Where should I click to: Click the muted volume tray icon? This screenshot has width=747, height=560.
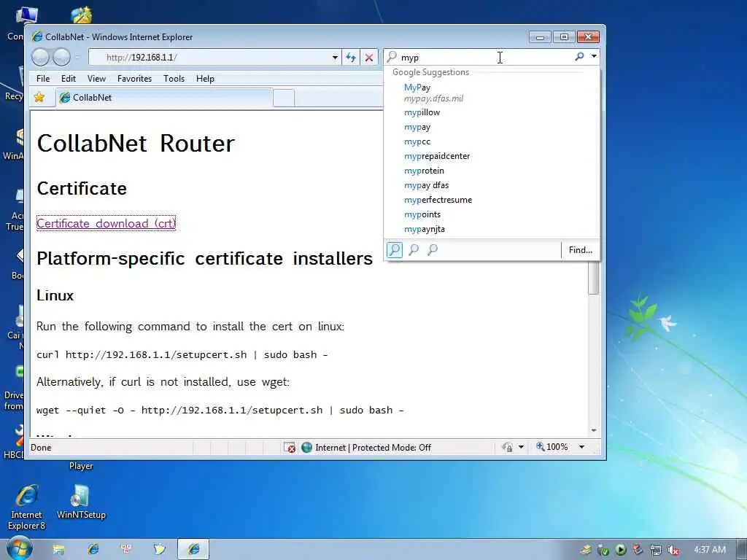point(673,550)
